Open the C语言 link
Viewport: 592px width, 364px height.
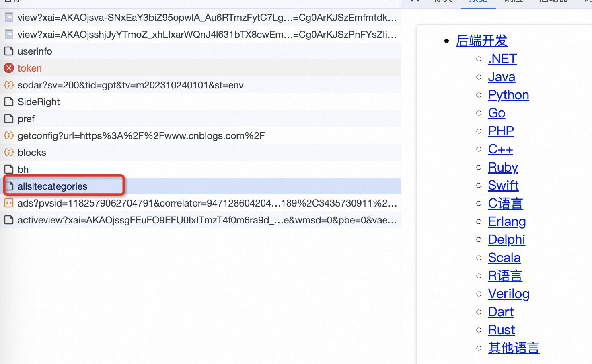point(505,203)
